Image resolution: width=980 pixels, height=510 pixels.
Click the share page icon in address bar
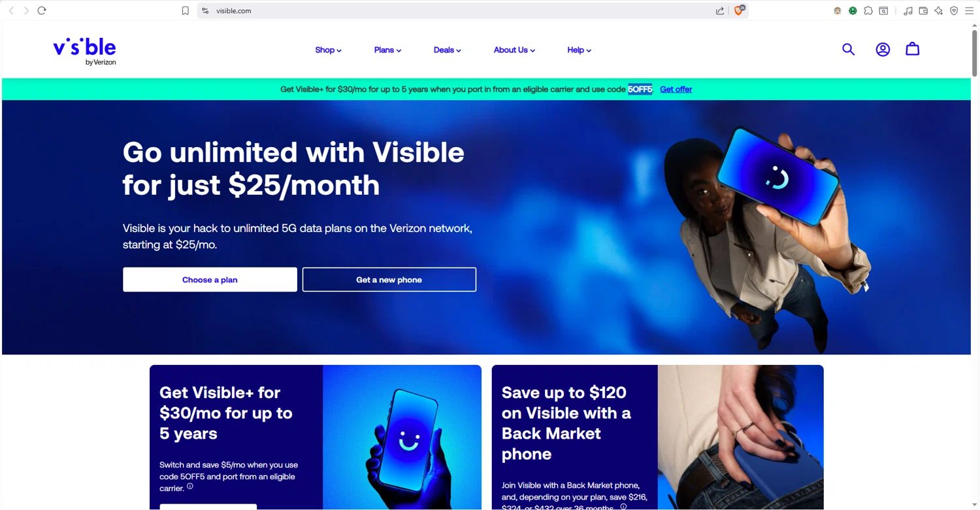click(720, 10)
